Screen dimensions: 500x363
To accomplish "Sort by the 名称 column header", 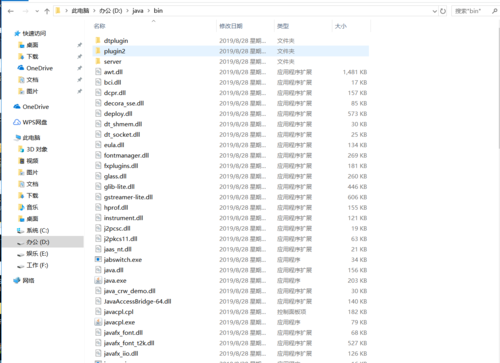I will [100, 26].
